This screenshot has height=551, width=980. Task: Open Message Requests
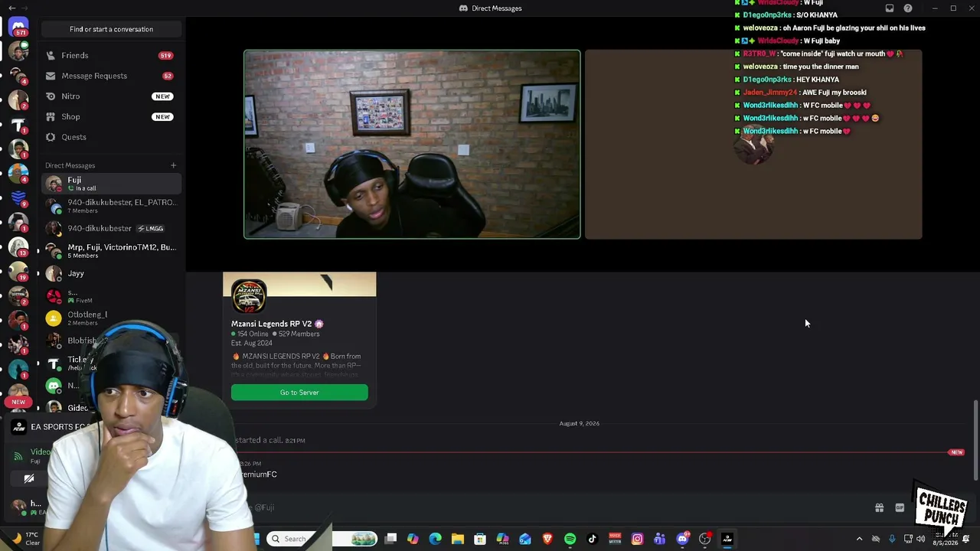(x=111, y=76)
